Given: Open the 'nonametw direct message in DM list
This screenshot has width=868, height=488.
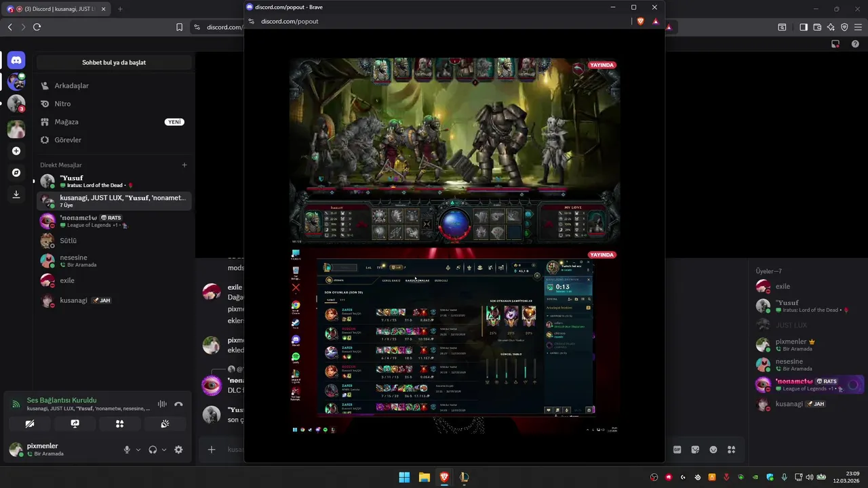Looking at the screenshot, I should tap(115, 221).
